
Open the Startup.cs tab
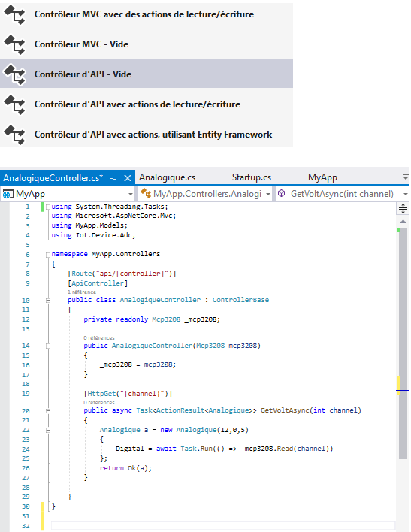click(252, 177)
